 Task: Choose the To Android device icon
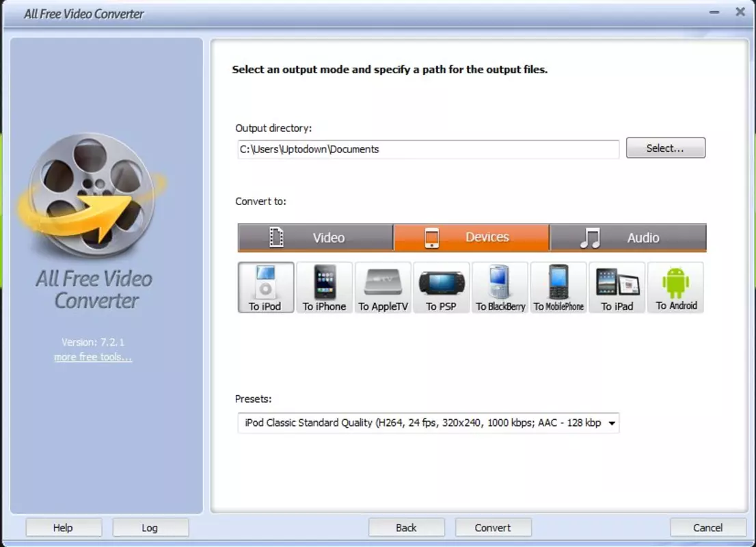[x=676, y=287]
